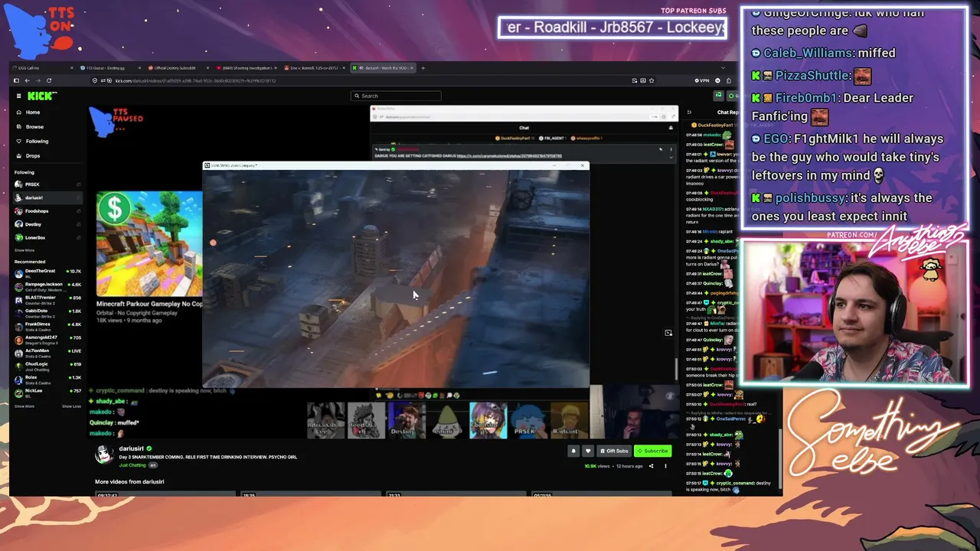
Task: Open FrankDimes recommended channel
Action: (47, 325)
